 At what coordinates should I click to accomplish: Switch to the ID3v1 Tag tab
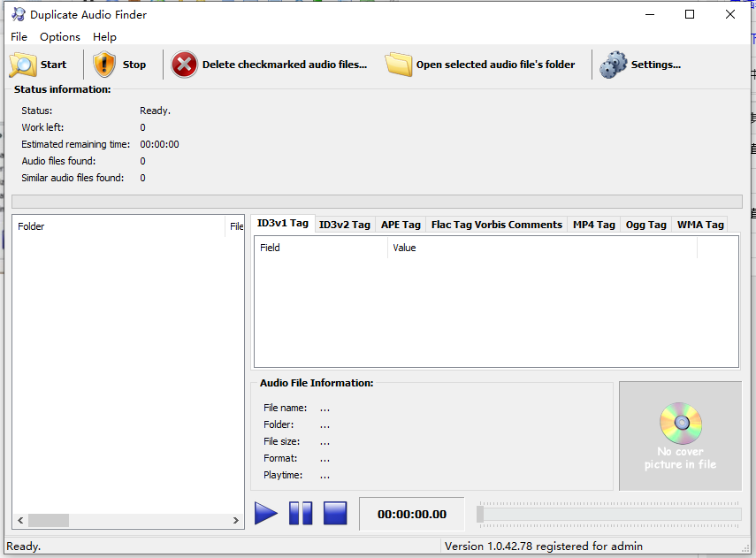[283, 224]
